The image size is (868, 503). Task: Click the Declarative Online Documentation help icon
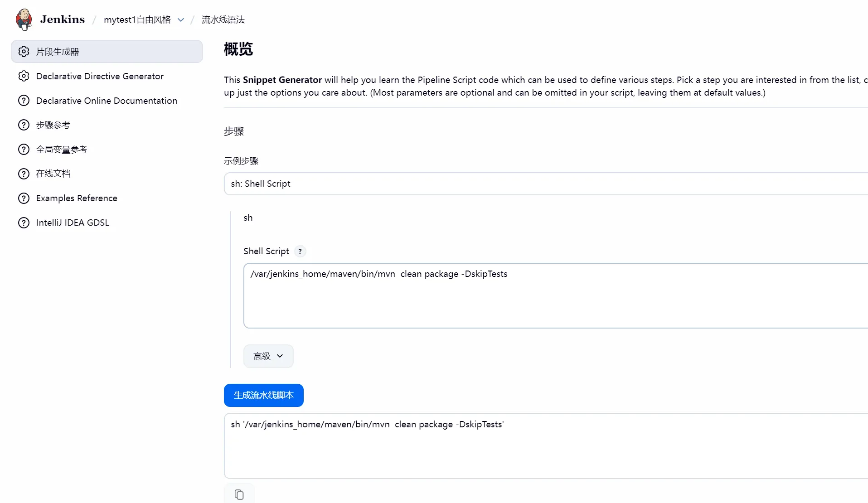point(24,101)
